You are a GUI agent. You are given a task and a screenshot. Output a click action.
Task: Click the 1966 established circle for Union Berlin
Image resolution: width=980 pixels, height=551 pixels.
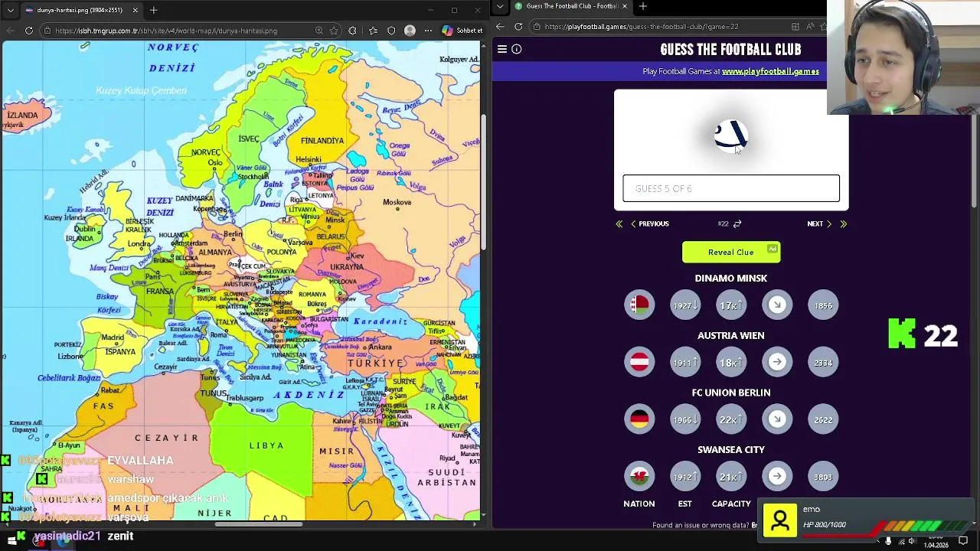point(685,419)
